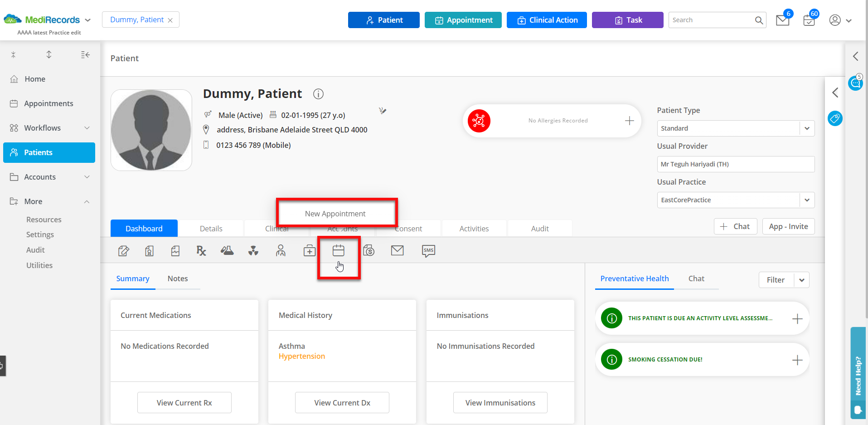Switch to the Chat tab in Preventative Health
Screen dimensions: 868x425
[696, 278]
